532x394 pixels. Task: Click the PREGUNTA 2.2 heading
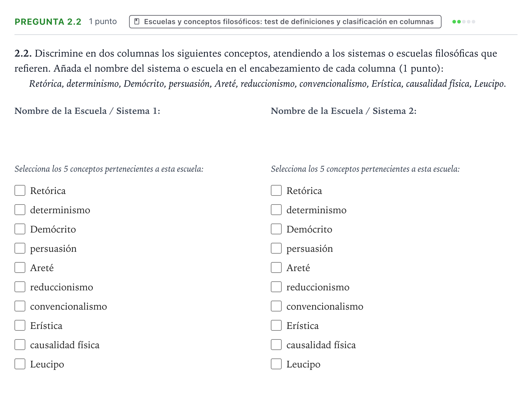48,22
